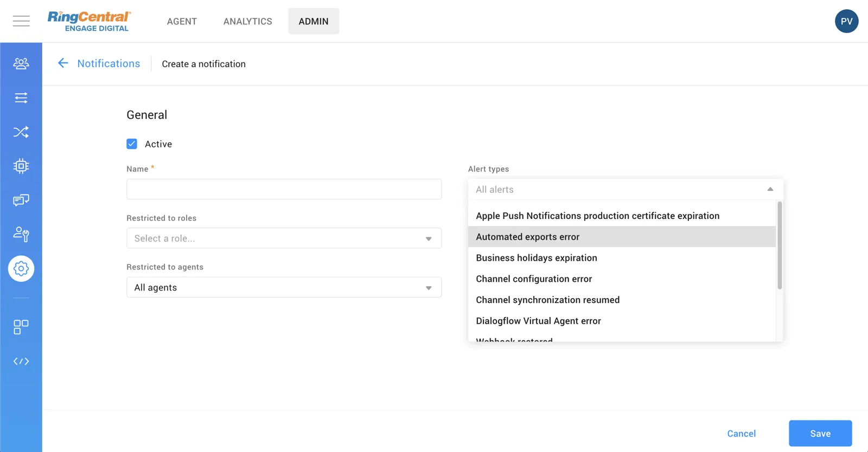The height and width of the screenshot is (452, 868).
Task: Open the chat messages sidebar icon
Action: [x=21, y=201]
